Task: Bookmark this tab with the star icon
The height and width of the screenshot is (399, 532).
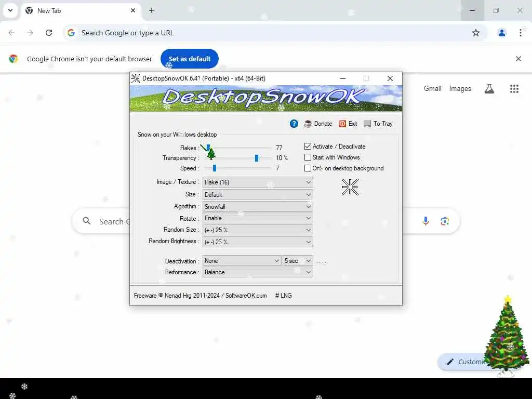Action: coord(476,33)
